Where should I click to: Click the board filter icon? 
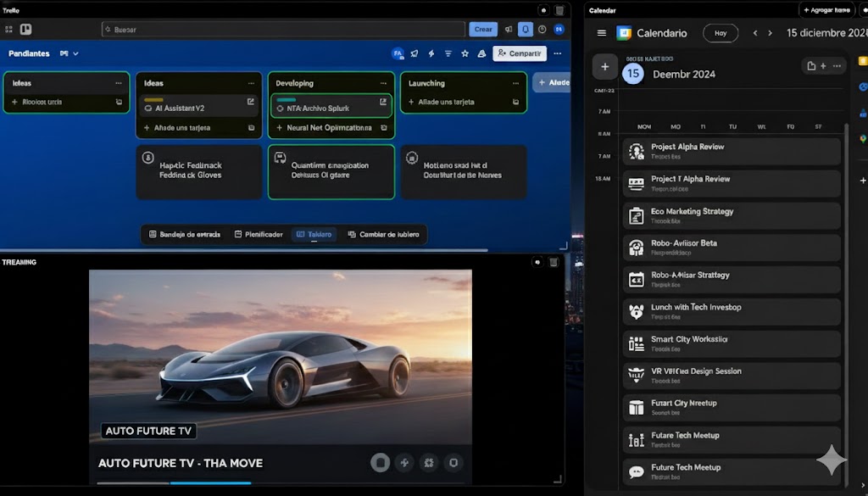click(448, 53)
